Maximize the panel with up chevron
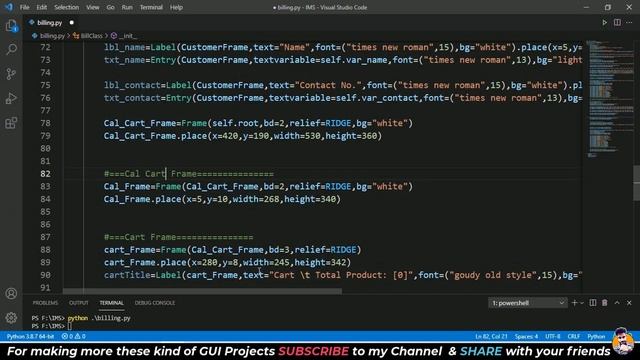The width and height of the screenshot is (640, 360). [x=617, y=303]
